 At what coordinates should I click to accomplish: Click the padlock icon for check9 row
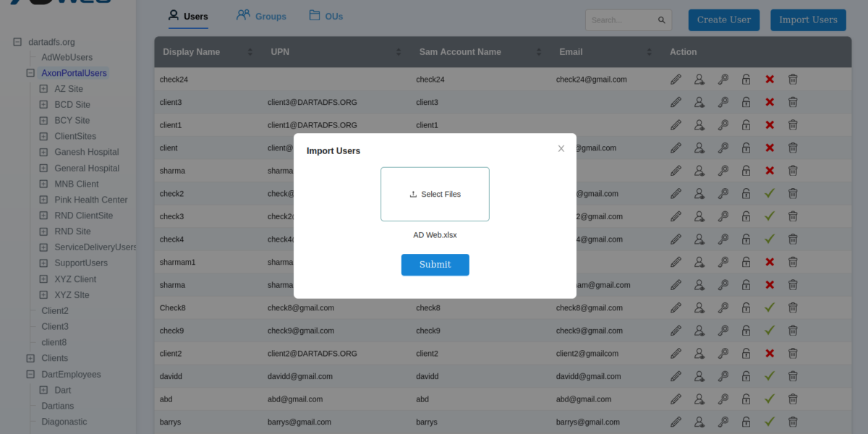click(746, 331)
